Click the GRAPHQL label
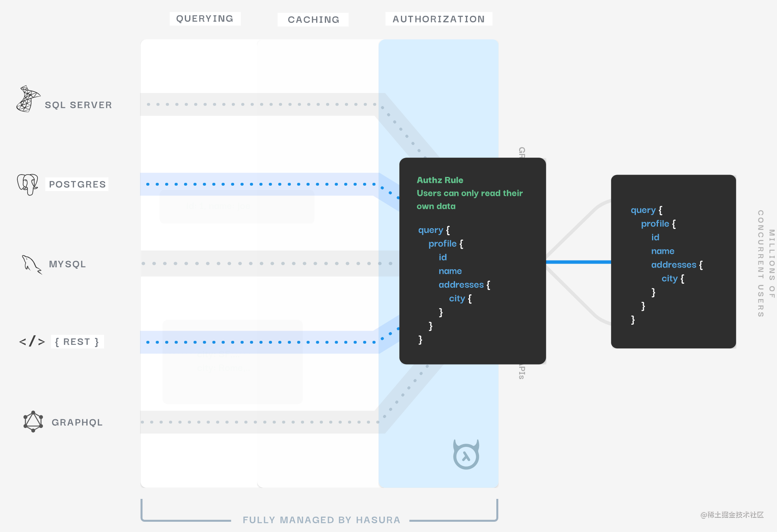This screenshot has width=777, height=532. pyautogui.click(x=77, y=422)
